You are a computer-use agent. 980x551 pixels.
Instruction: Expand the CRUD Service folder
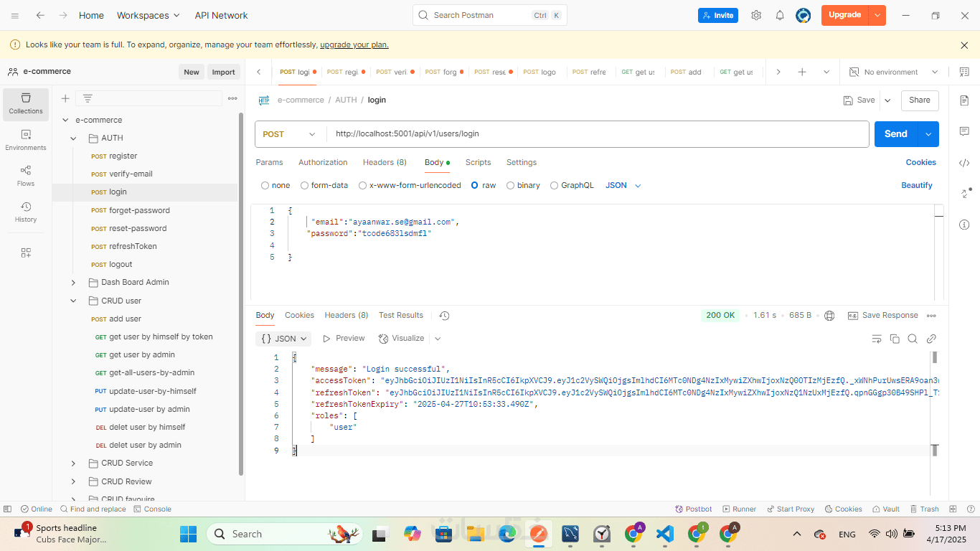click(73, 463)
